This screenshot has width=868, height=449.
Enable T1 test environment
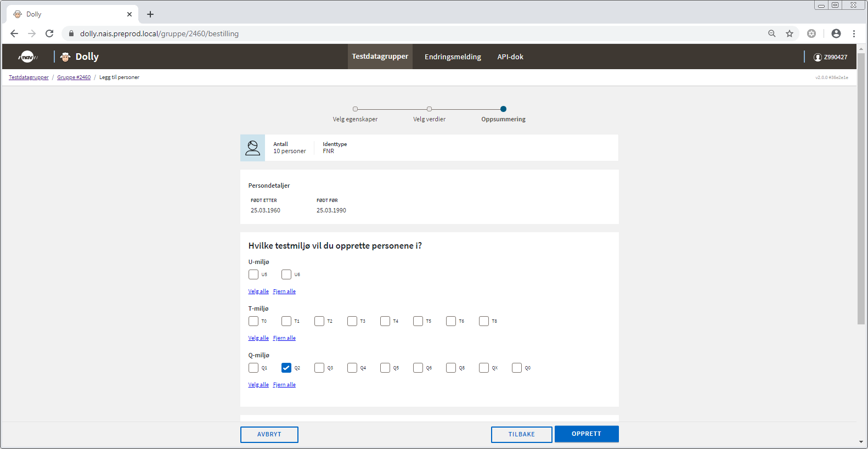(286, 321)
